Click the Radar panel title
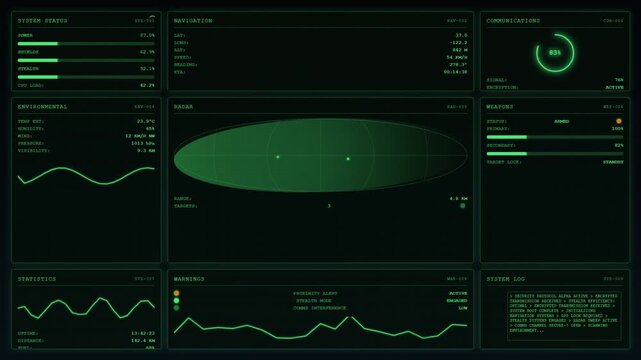Viewport: 641px width, 360px height. click(x=183, y=107)
